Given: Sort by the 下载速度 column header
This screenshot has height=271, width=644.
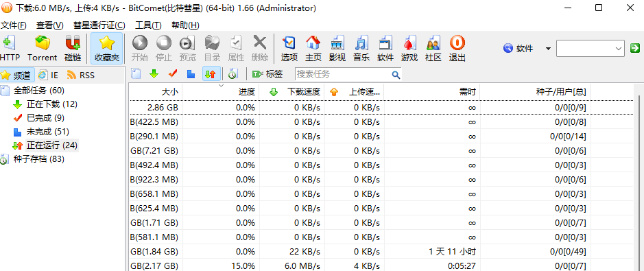Looking at the screenshot, I should coord(291,92).
